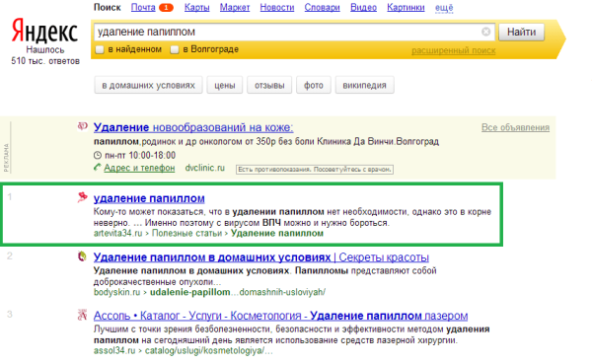This screenshot has width=592, height=364.
Task: Open 'Все объявления' link
Action: coord(515,127)
